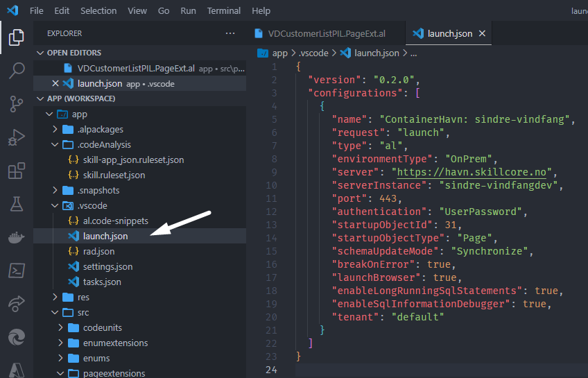
Task: Open the Docker panel
Action: [x=16, y=237]
